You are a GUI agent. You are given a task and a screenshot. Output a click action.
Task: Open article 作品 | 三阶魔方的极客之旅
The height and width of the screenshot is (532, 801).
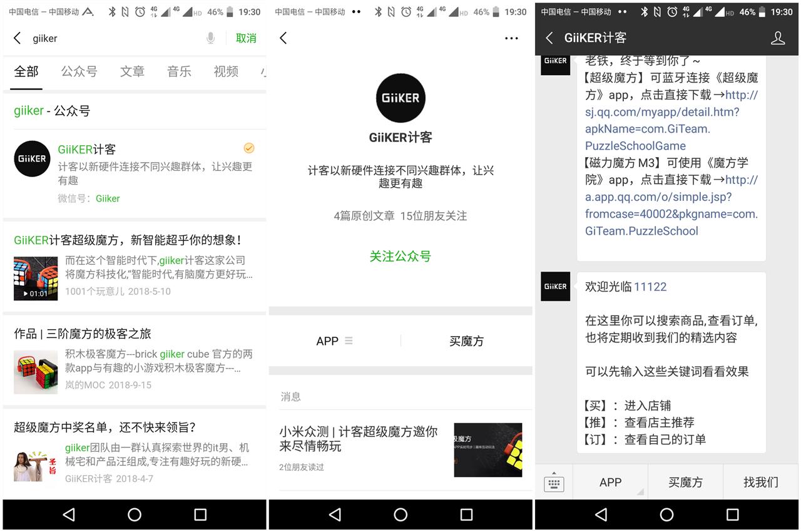[x=83, y=334]
